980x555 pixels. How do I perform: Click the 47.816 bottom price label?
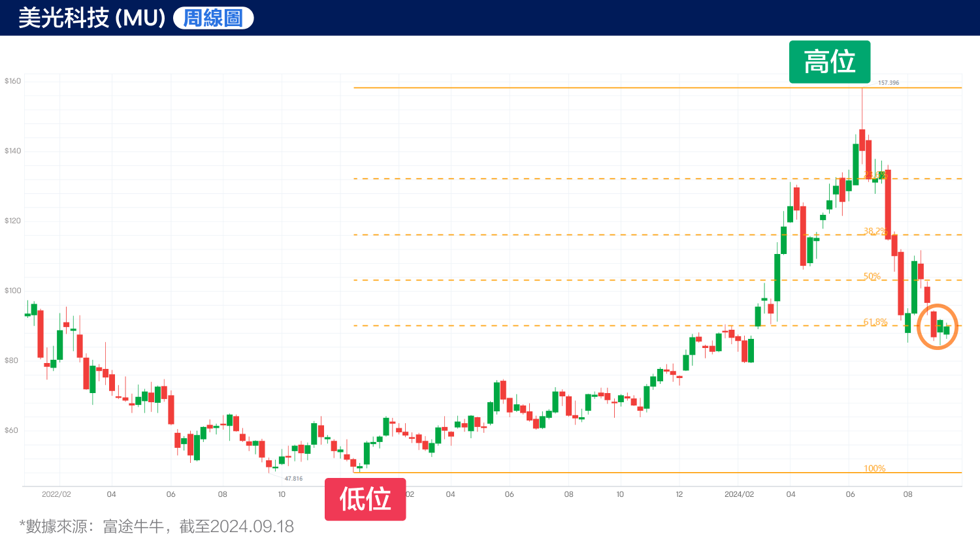(x=293, y=479)
